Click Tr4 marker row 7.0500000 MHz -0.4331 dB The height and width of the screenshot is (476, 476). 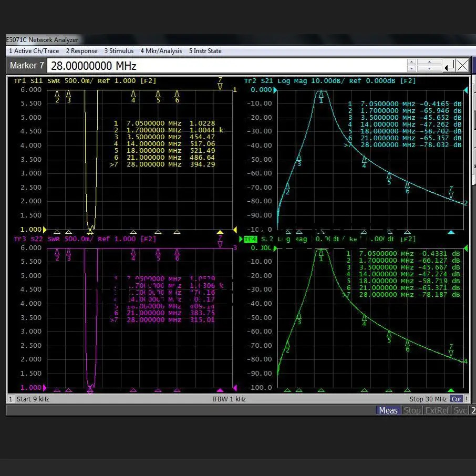coord(403,253)
